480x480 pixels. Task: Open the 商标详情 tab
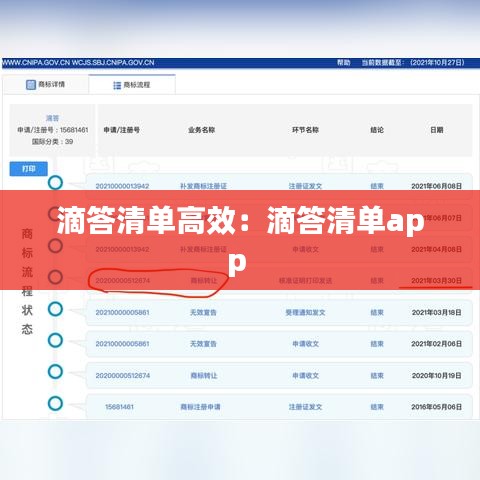click(45, 84)
